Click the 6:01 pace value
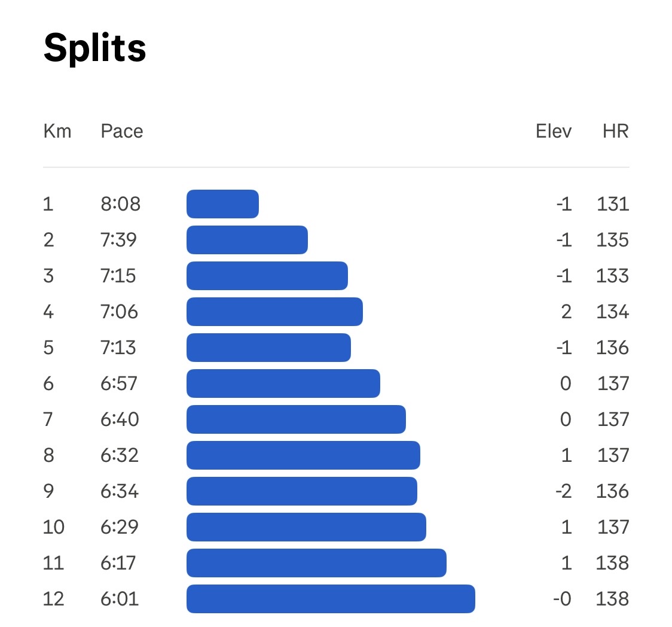Viewport: 672px width, 627px height. pos(120,599)
